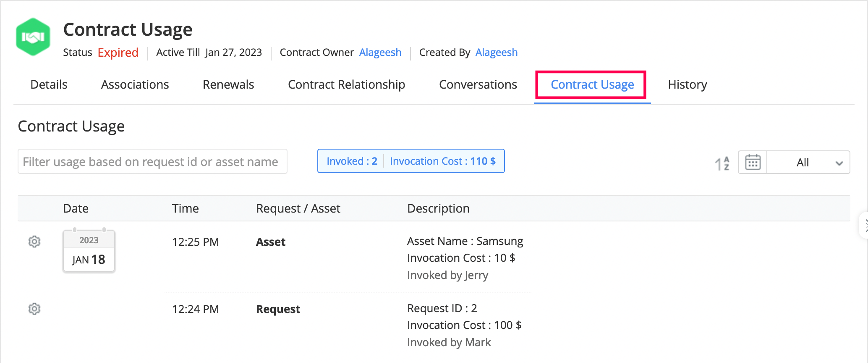Click the filter usage search field
This screenshot has height=363, width=868.
(x=152, y=161)
